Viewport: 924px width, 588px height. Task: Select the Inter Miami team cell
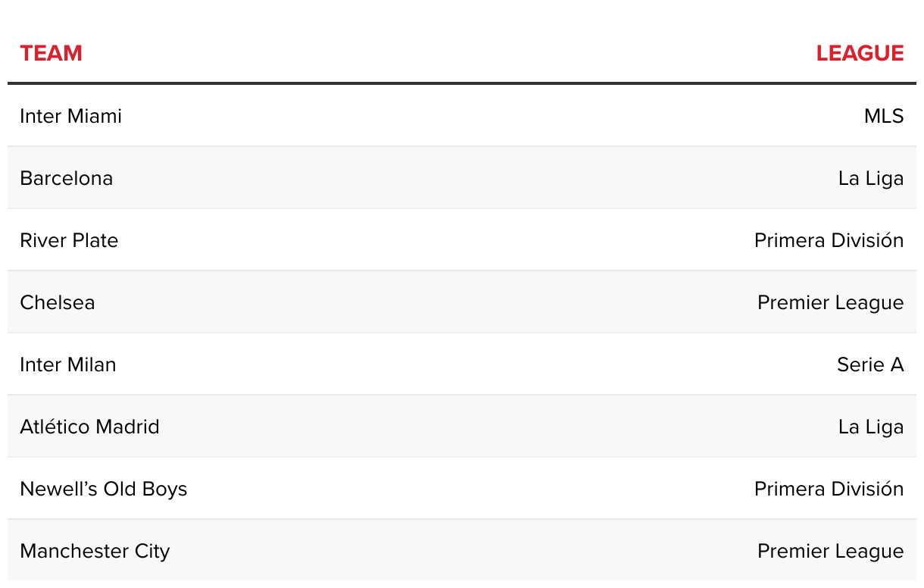click(x=70, y=116)
